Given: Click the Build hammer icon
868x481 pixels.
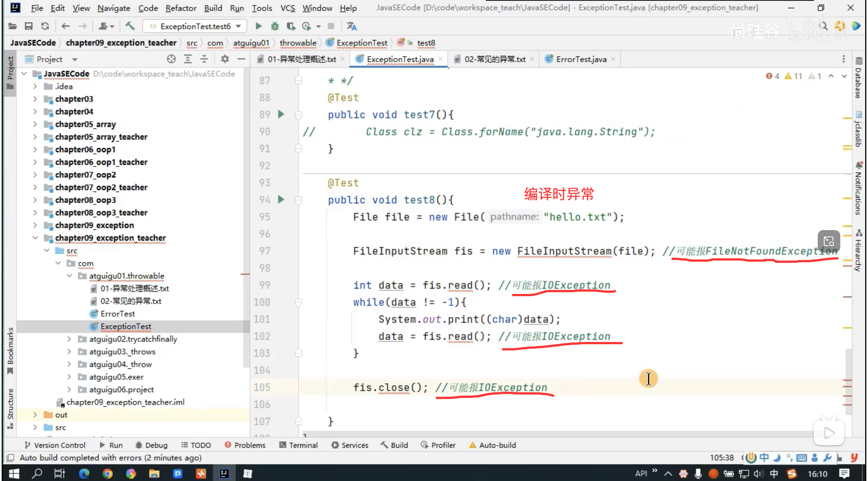Looking at the screenshot, I should pyautogui.click(x=130, y=26).
